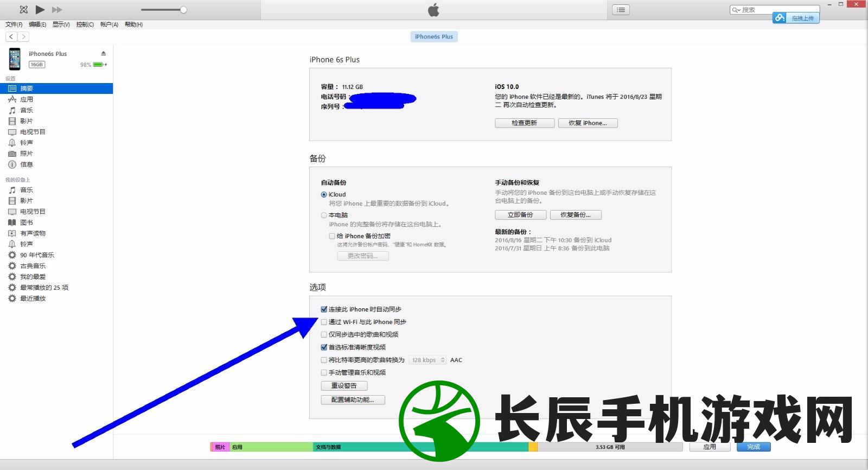Open the 文件(F) menu
Screen dimensions: 868x470
14,24
